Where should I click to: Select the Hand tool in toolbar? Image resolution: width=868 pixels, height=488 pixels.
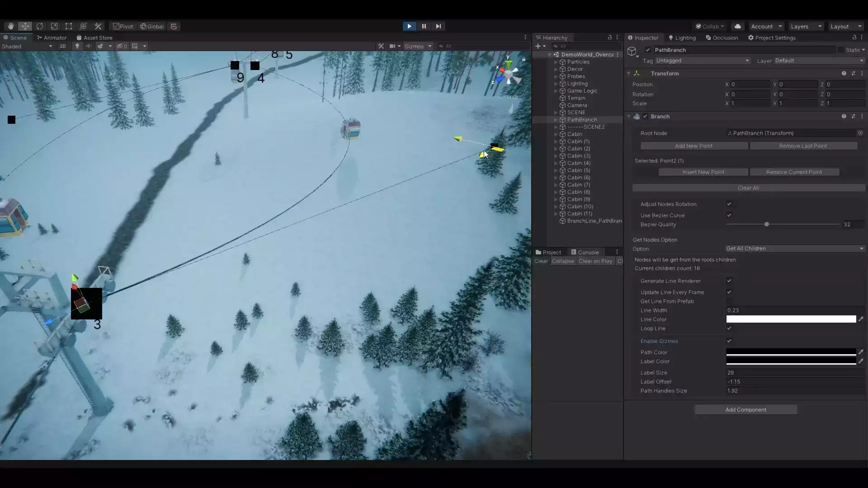[x=10, y=26]
